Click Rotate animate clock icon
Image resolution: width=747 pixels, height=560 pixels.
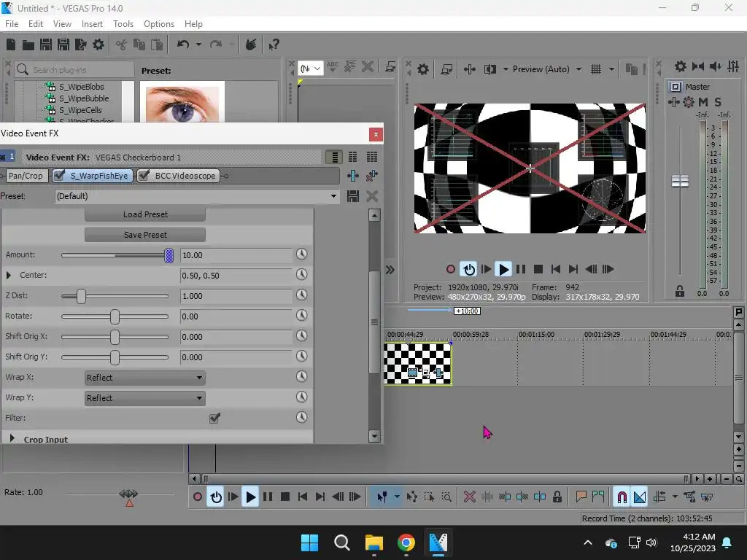[x=301, y=315]
